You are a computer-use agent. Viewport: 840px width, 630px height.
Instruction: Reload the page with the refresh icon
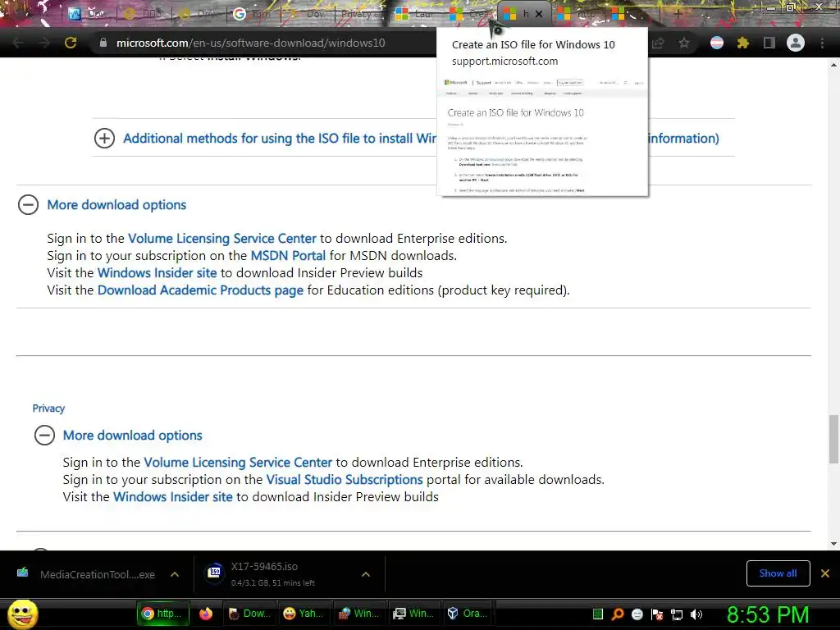[71, 43]
